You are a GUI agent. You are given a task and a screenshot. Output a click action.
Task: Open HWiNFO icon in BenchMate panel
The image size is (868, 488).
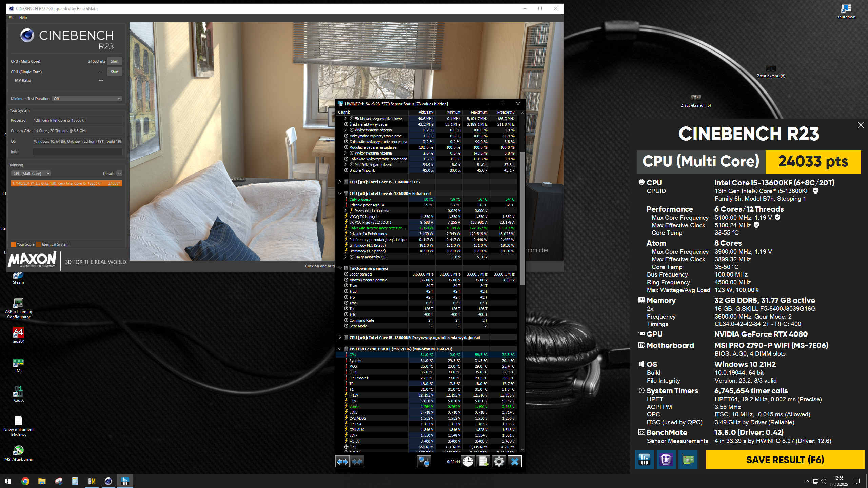[644, 460]
